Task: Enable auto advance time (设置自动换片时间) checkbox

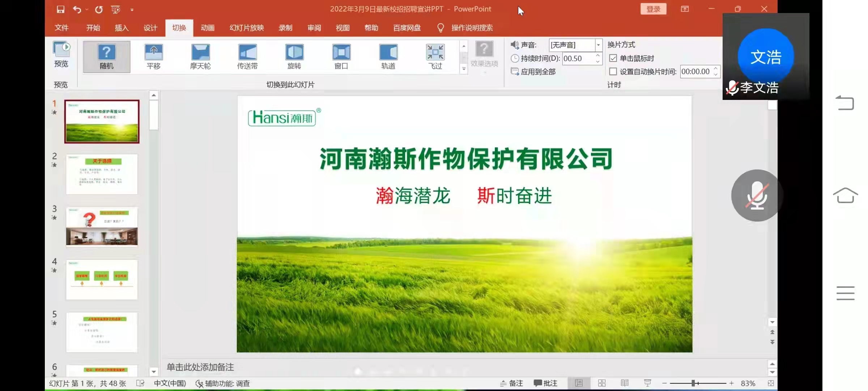Action: 613,72
